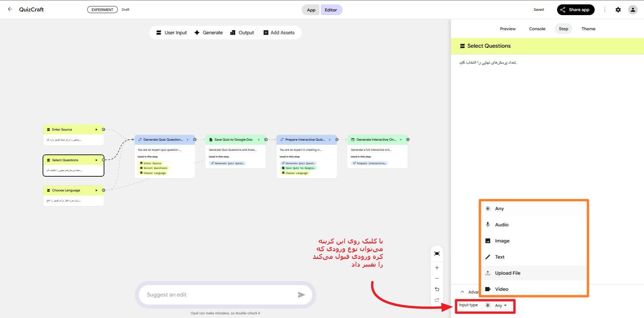Click the Add Assets icon

coord(266,33)
